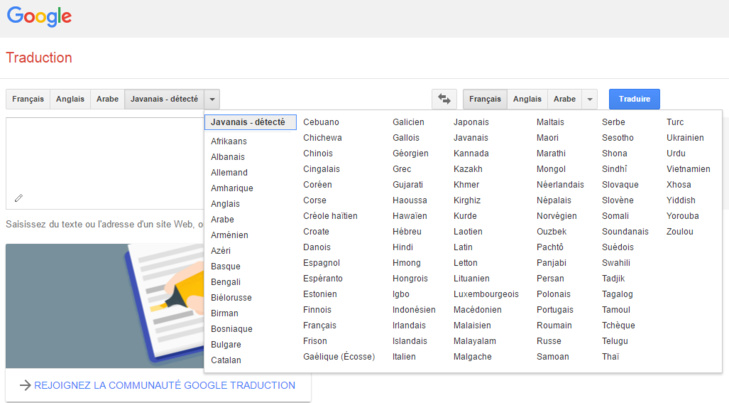Select source tab Français
729x403 pixels.
pyautogui.click(x=28, y=99)
